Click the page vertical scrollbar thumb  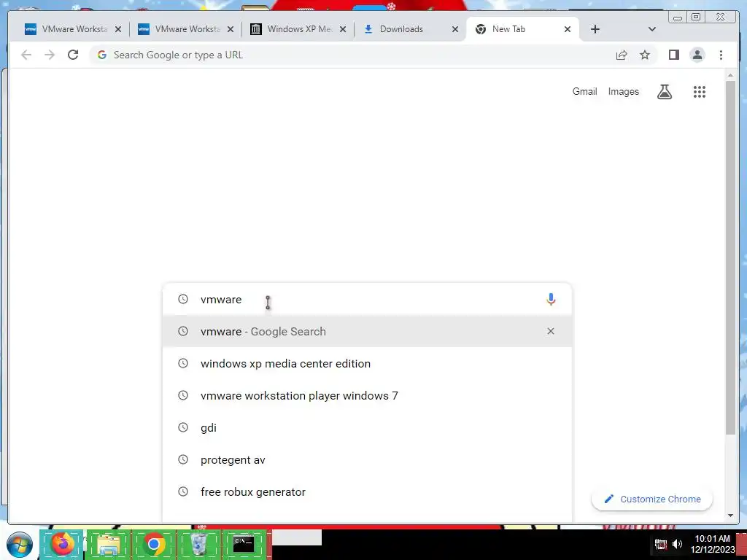click(730, 257)
